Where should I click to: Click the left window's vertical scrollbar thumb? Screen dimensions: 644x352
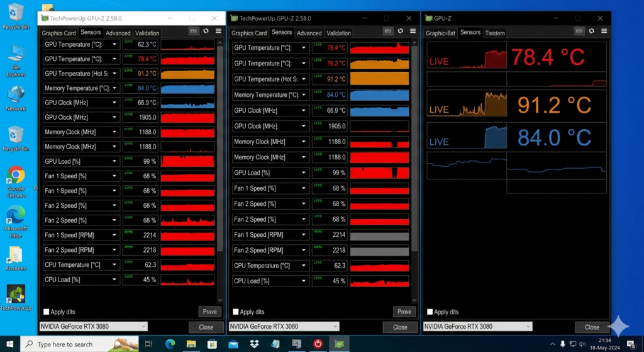pyautogui.click(x=220, y=148)
